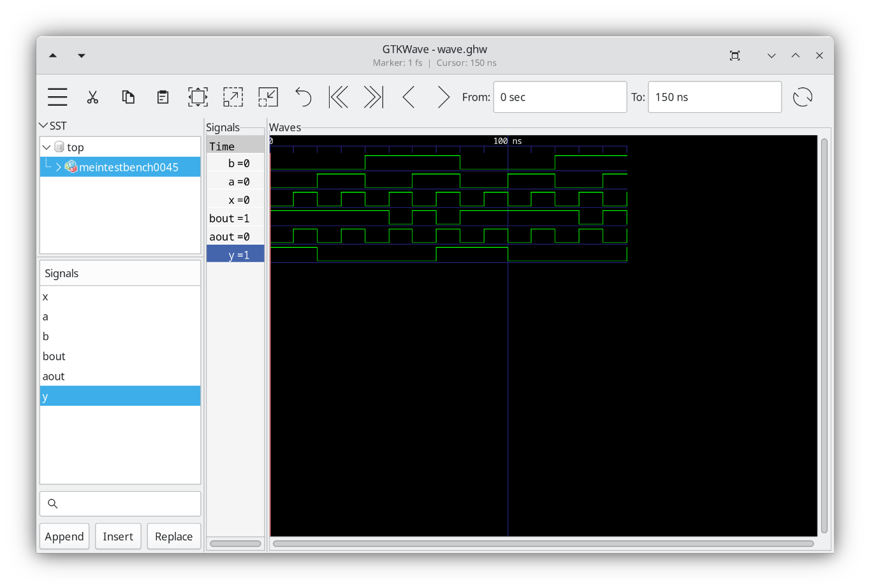Reload the waveform with the circular arrow
869x588 pixels.
[803, 97]
